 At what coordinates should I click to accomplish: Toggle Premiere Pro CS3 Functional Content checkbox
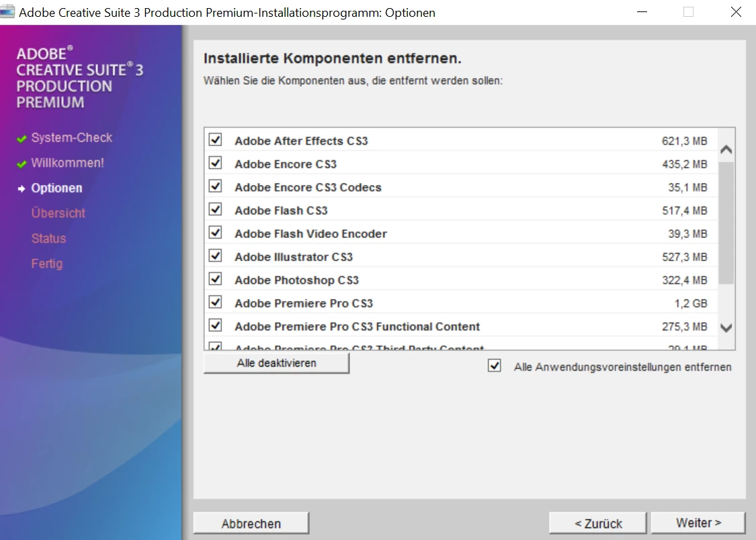point(215,325)
